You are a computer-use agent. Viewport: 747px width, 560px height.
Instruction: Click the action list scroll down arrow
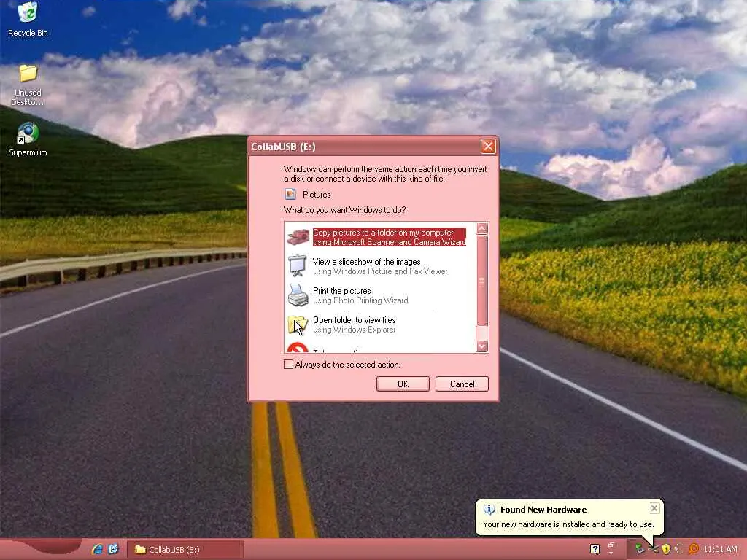point(481,346)
